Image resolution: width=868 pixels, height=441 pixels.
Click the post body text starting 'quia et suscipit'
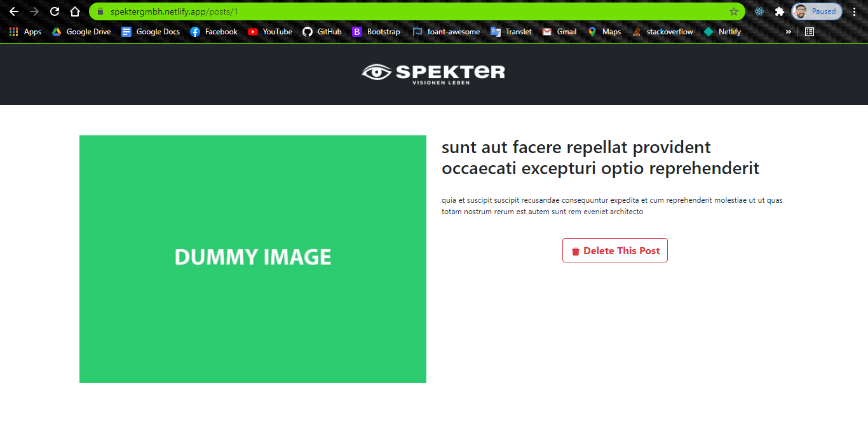click(x=612, y=206)
